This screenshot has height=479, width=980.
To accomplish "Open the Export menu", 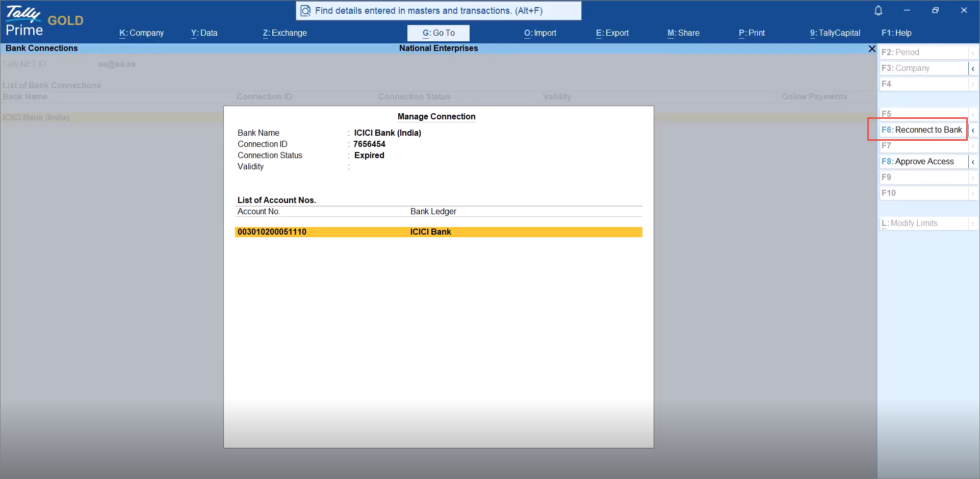I will 612,33.
